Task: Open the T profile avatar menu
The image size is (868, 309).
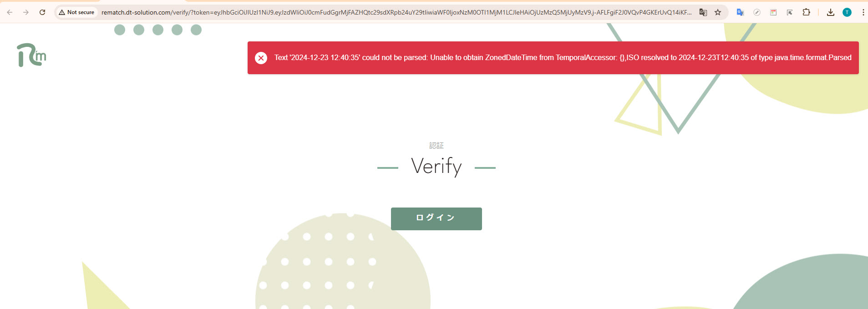Action: [847, 12]
